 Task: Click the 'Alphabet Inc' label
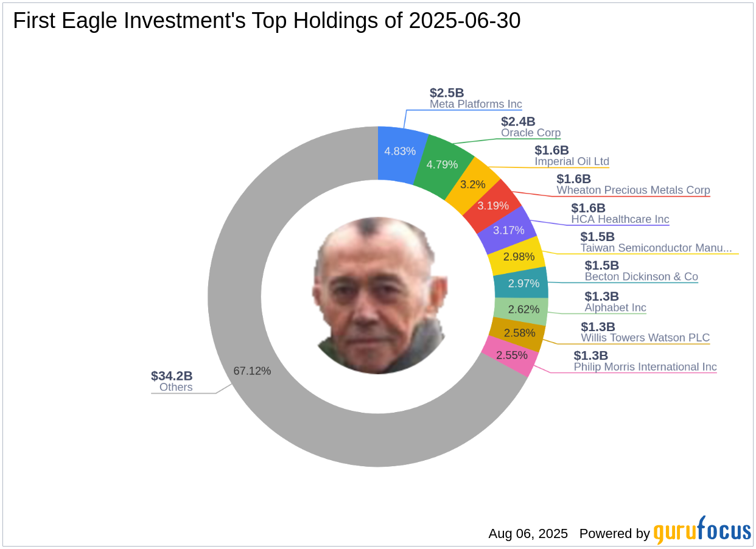615,307
